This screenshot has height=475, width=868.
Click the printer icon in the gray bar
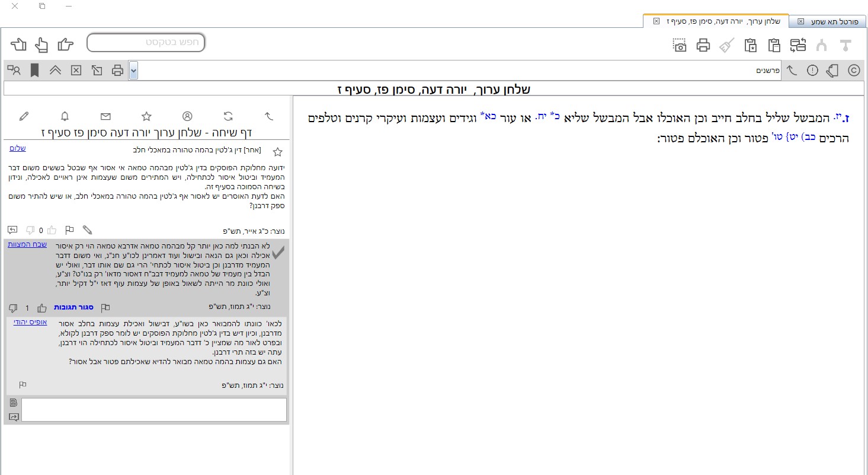[x=117, y=71]
